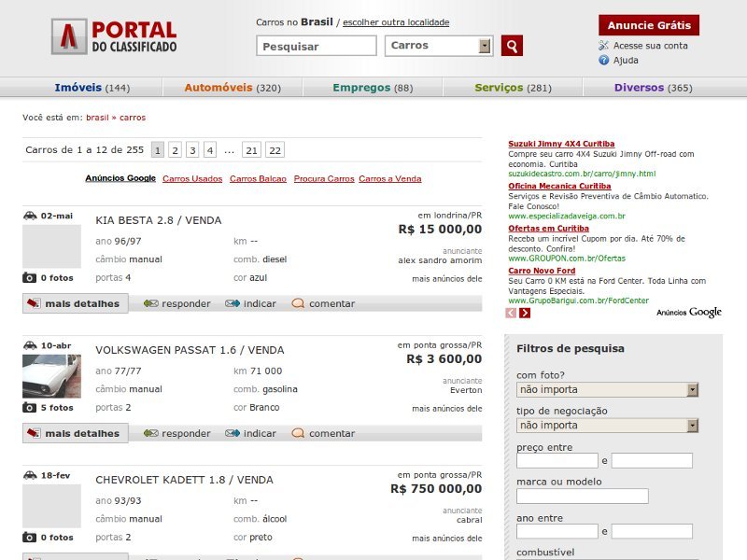Viewport: 747px width, 560px height.
Task: Click the tools icon beside Acesse sua conta
Action: (603, 45)
